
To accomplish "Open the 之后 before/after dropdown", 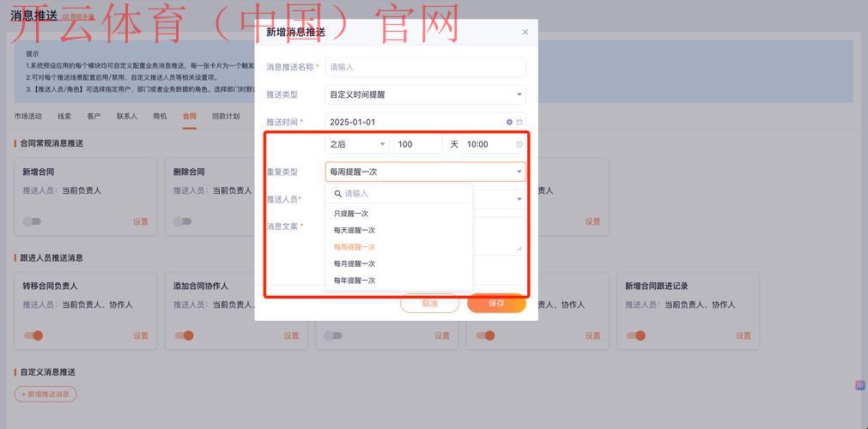I will pos(357,144).
